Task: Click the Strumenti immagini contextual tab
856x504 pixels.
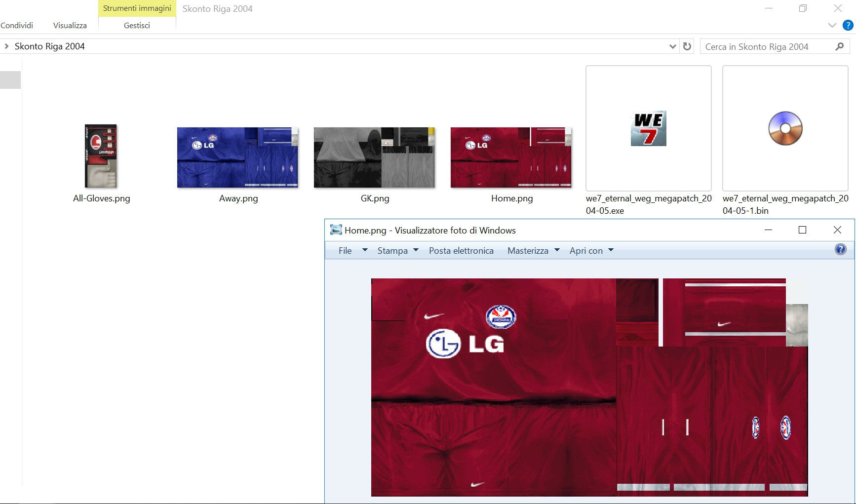Action: coord(137,8)
